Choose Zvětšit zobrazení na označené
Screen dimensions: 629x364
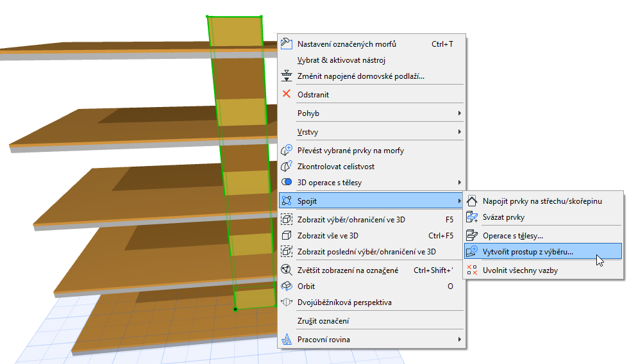[371, 270]
